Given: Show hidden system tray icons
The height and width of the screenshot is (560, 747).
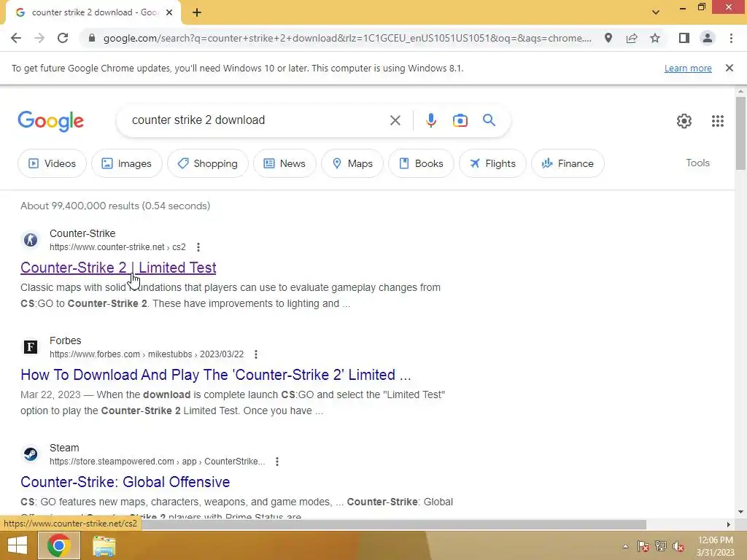Looking at the screenshot, I should pyautogui.click(x=625, y=546).
